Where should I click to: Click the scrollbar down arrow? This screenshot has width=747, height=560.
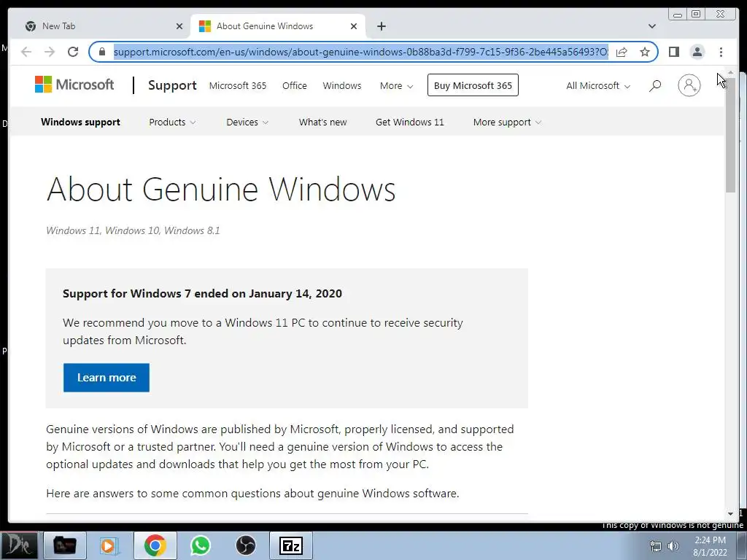click(x=731, y=514)
